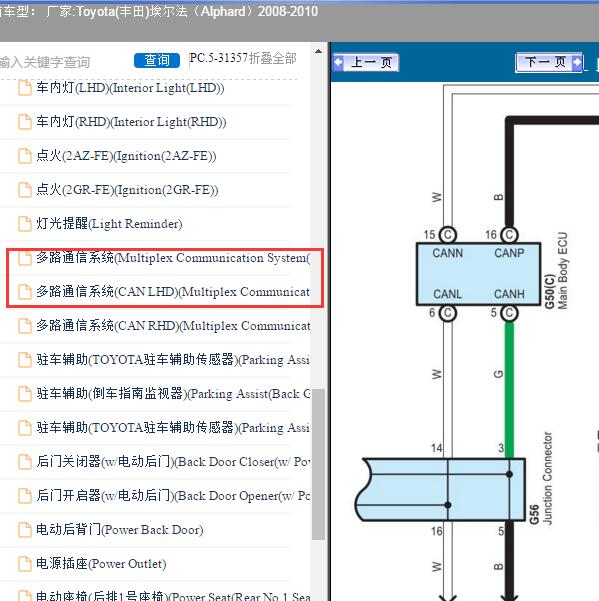599x601 pixels.
Task: Click document icon beside 后门关闭器
Action: 25,461
